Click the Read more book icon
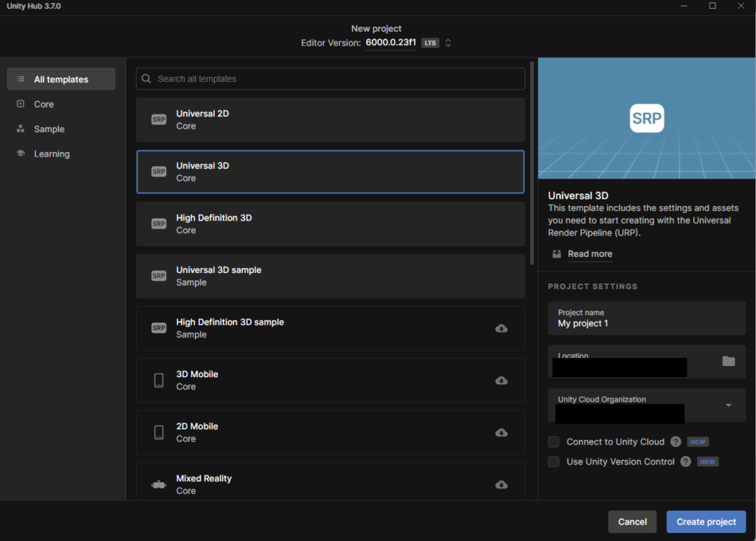The height and width of the screenshot is (541, 756). click(x=557, y=254)
